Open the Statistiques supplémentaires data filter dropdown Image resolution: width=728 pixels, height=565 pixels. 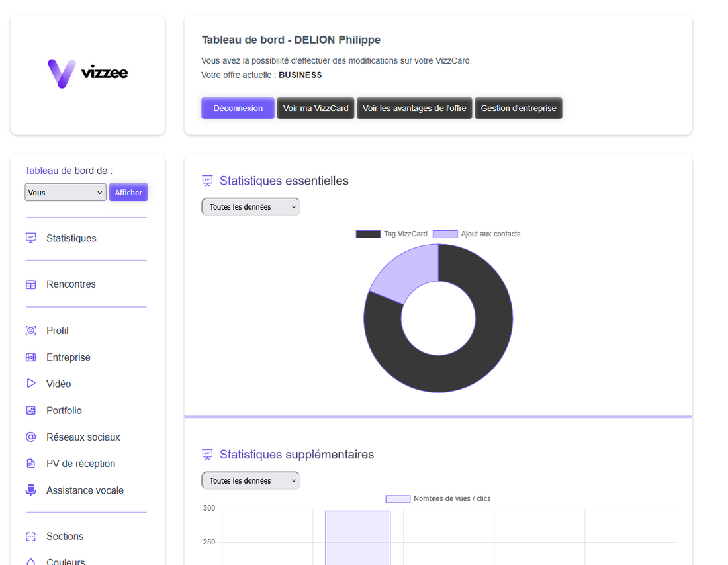250,481
